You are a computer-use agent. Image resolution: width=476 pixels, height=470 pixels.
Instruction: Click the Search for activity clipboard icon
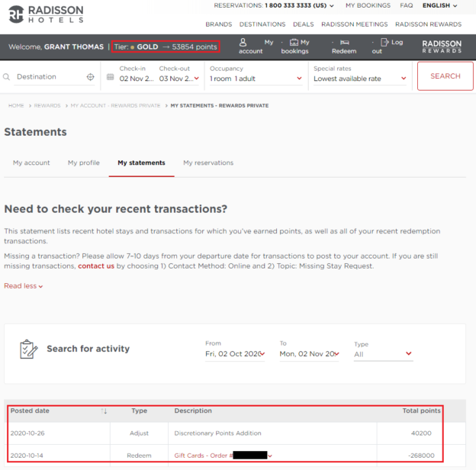[28, 349]
